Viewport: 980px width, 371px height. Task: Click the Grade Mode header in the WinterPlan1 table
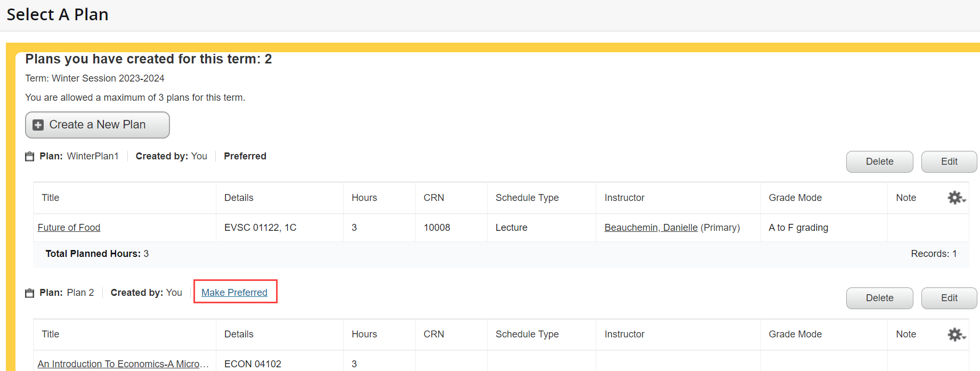[795, 198]
